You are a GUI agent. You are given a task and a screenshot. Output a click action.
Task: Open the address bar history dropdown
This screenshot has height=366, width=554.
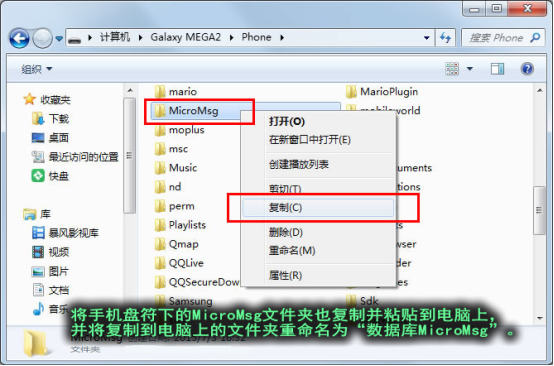426,37
